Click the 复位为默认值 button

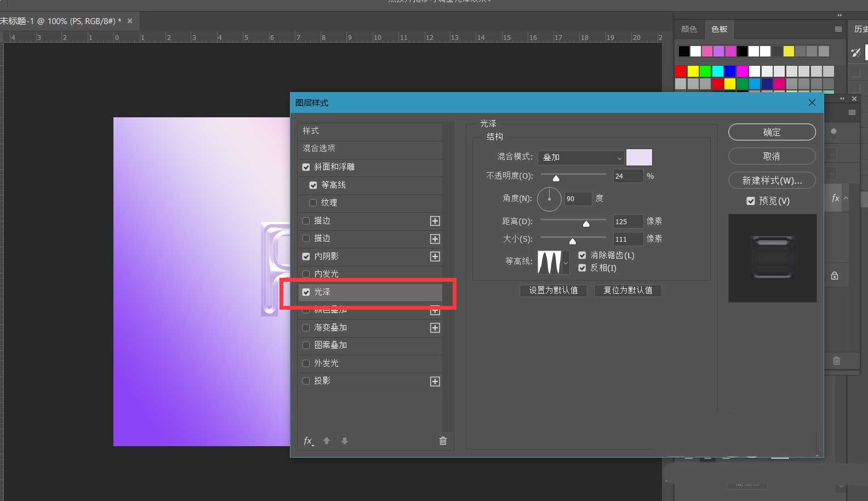point(628,290)
